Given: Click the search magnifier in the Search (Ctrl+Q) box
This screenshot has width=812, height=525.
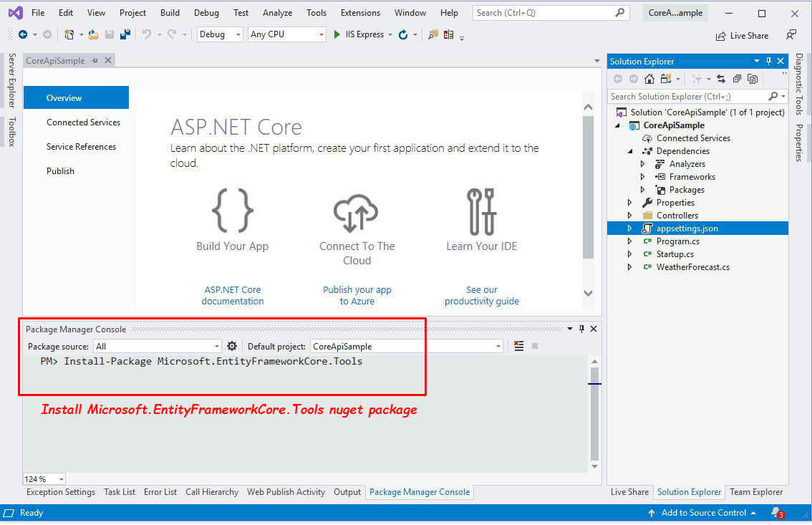Looking at the screenshot, I should click(x=619, y=12).
